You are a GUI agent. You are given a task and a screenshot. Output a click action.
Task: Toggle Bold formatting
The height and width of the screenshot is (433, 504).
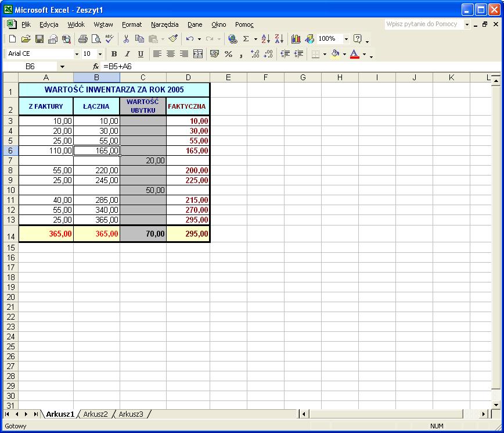point(114,54)
